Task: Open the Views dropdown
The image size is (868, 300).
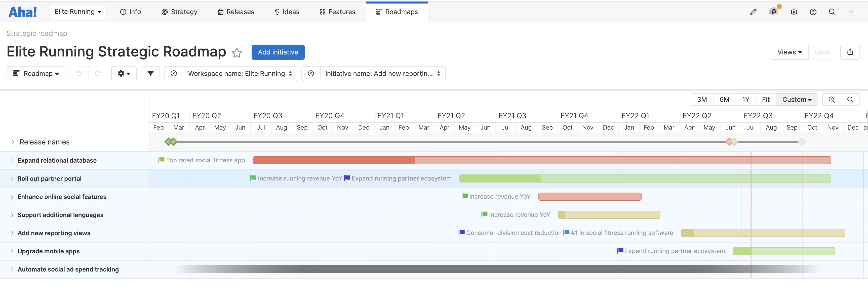Action: pyautogui.click(x=789, y=52)
